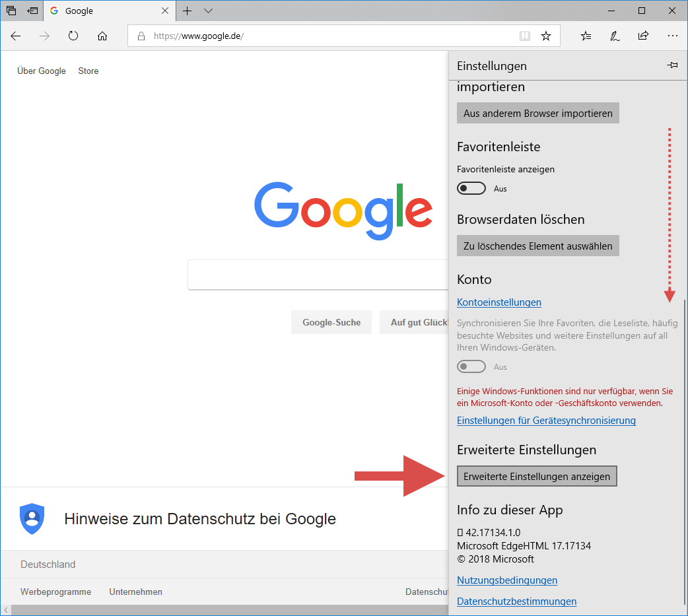
Task: Open a new tab with plus icon
Action: click(x=188, y=11)
